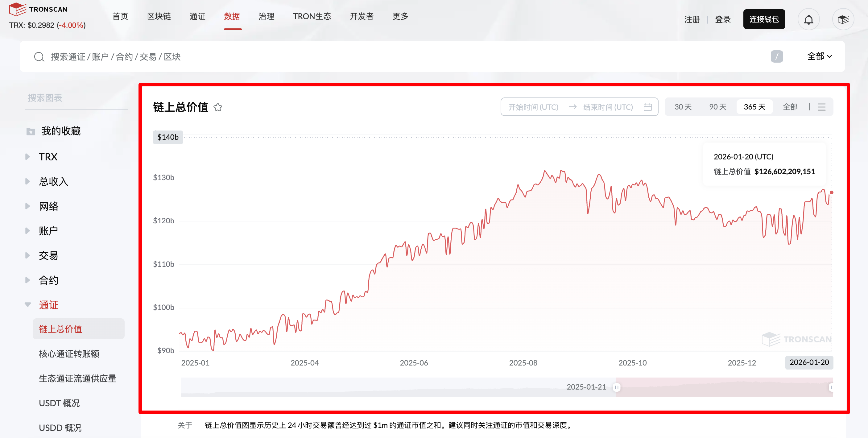Click the 结束时间 (UTC) field
868x438 pixels.
[608, 107]
